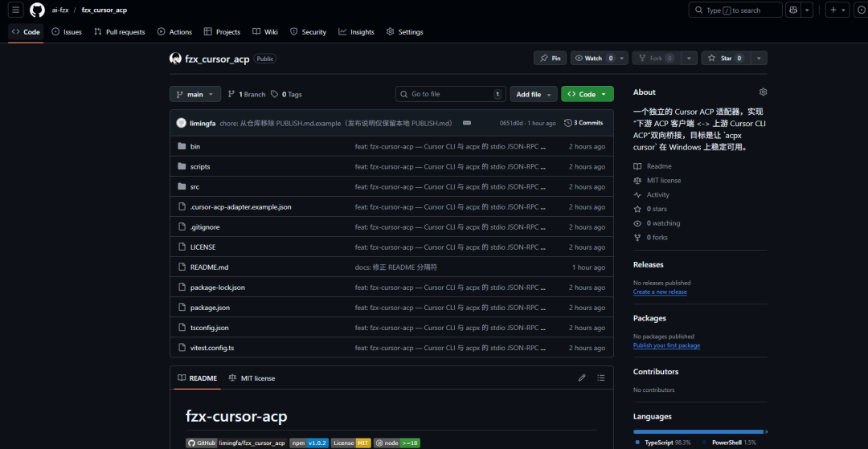Open the Actions tab
The image size is (868, 449).
(x=174, y=32)
